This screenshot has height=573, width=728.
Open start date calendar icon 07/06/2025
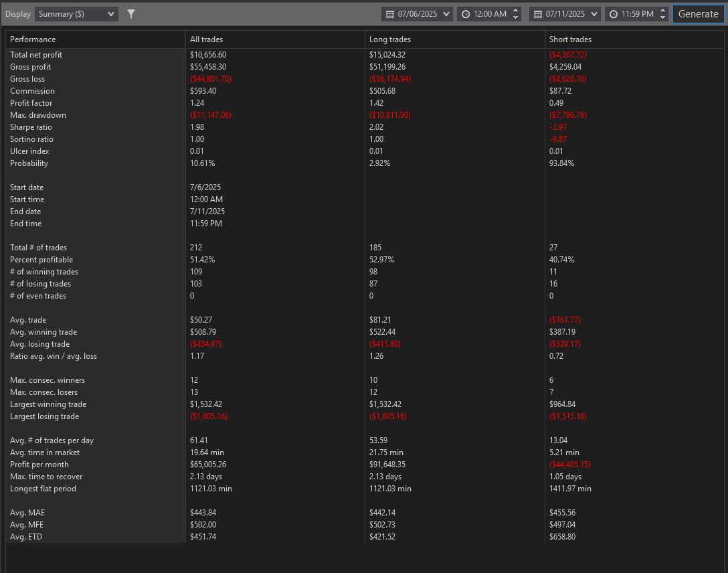(390, 15)
